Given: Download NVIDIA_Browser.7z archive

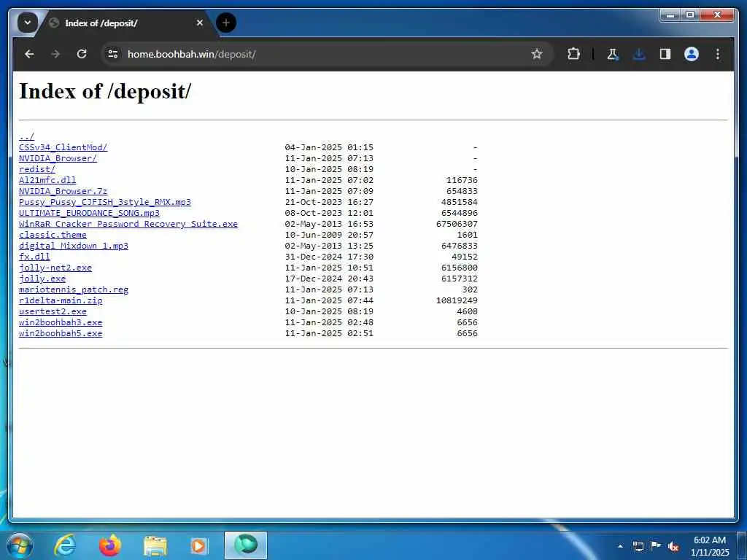Looking at the screenshot, I should click(63, 192).
